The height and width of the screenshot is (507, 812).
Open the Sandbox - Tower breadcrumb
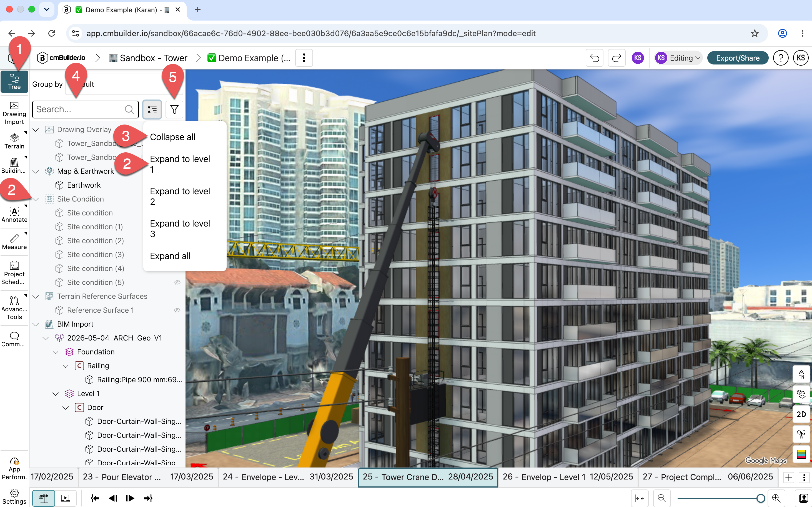coord(148,58)
